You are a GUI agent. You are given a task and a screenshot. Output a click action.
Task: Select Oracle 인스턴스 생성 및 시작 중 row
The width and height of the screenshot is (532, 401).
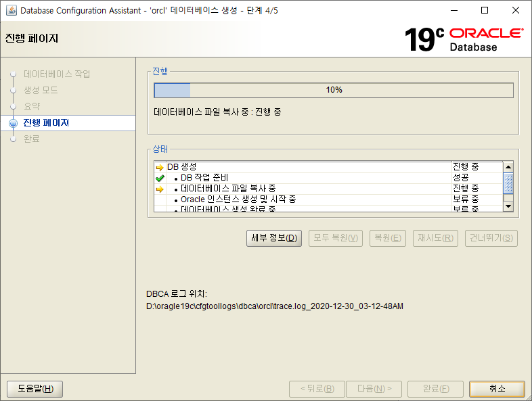pyautogui.click(x=328, y=199)
